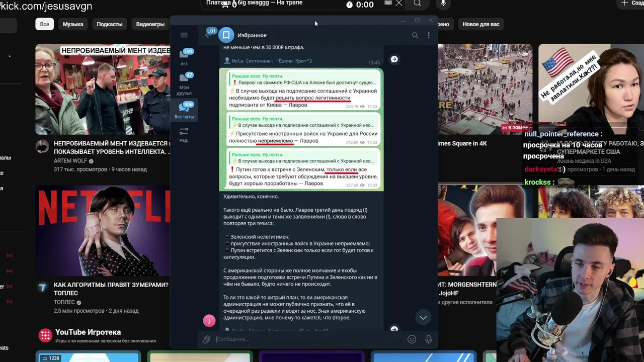This screenshot has height=362, width=644.
Task: Open ARTEM WOLF channel link
Action: 70,161
